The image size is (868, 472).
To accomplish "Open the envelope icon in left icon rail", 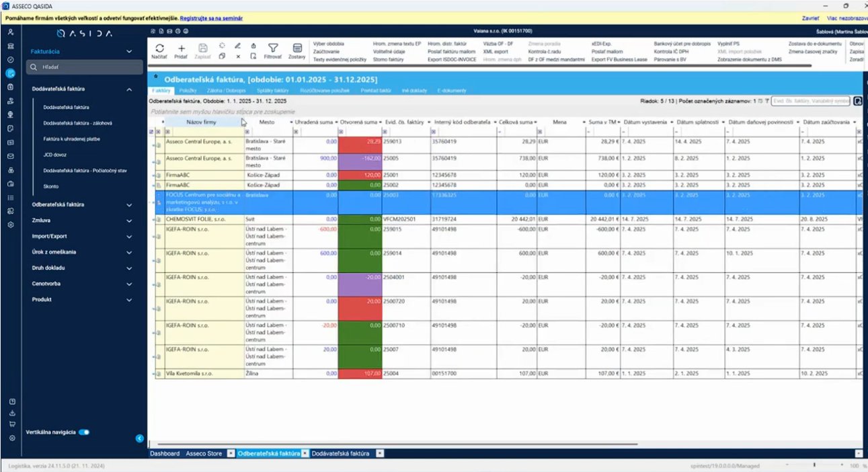I will point(10,156).
